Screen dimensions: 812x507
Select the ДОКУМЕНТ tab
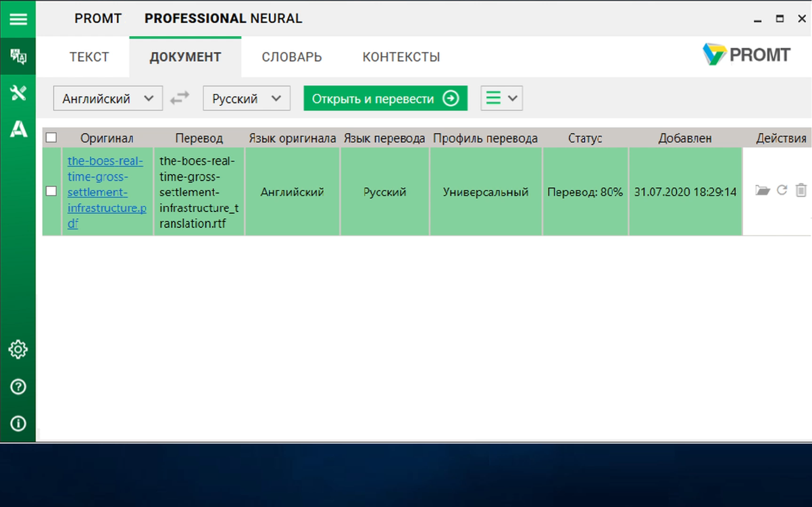click(185, 57)
